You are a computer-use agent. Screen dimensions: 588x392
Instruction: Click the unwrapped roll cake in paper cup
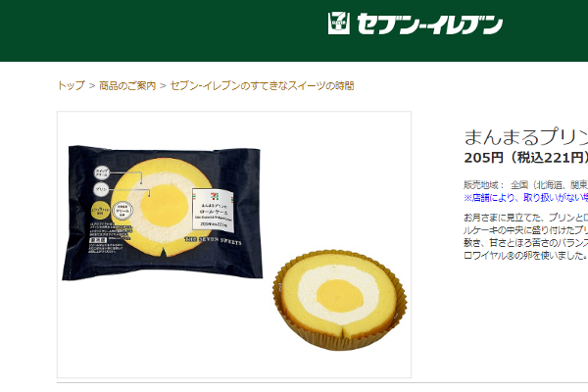coord(340,300)
